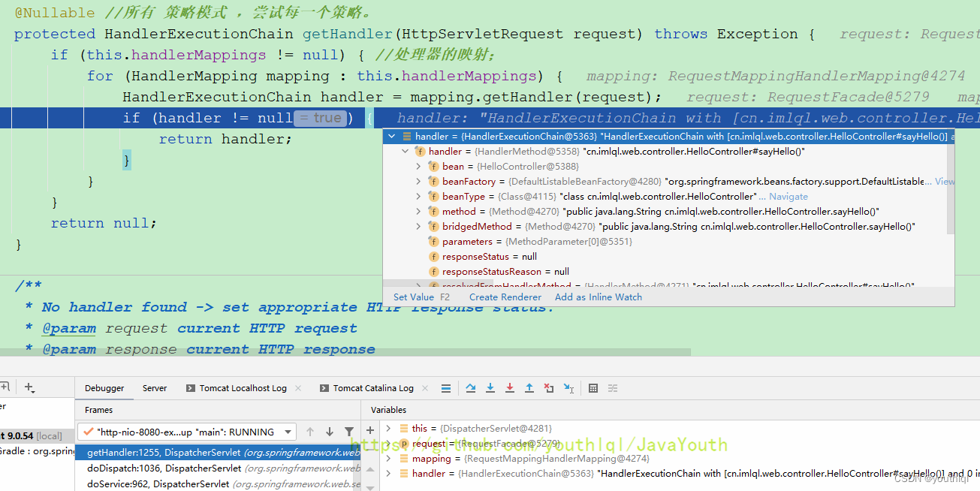Select frame doService:962, DispatcherServlet
The height and width of the screenshot is (491, 980).
point(218,483)
